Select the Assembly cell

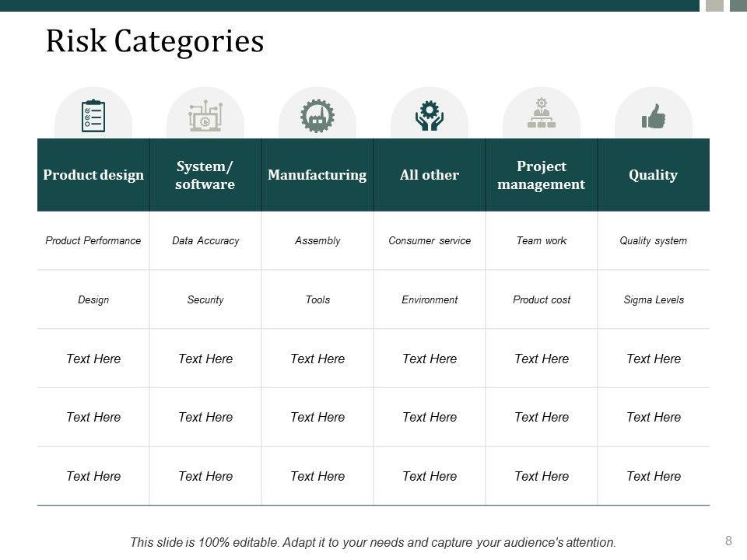[x=317, y=240]
